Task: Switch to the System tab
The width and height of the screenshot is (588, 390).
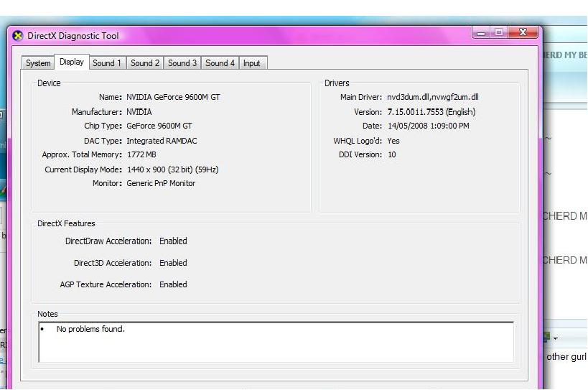Action: click(38, 63)
